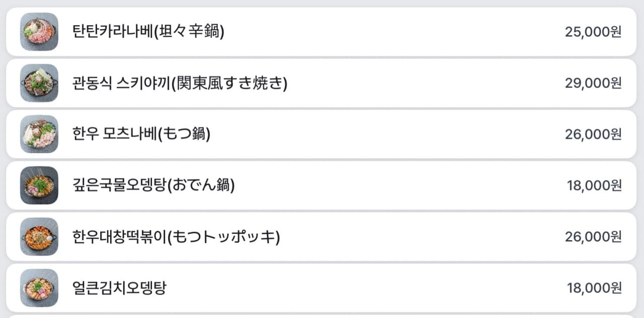Open the 깊은국물오뎅탕 thumbnail picture

click(39, 185)
